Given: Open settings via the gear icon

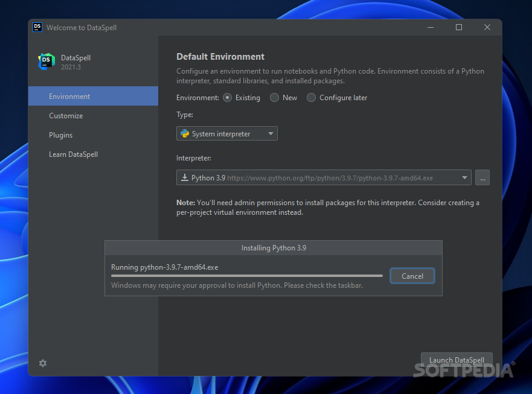Looking at the screenshot, I should point(43,363).
